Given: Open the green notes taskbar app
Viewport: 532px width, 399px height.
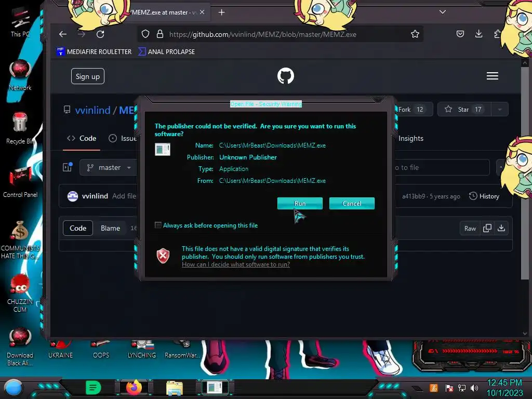Looking at the screenshot, I should point(93,388).
